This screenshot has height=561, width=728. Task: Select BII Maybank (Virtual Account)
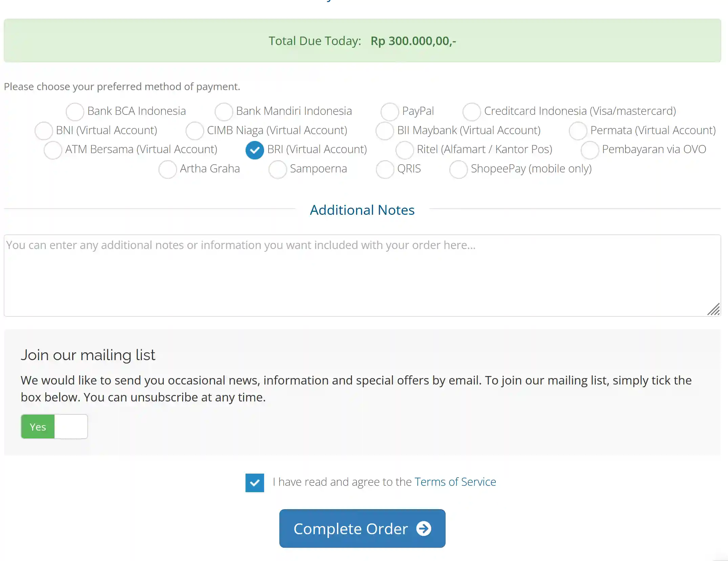pyautogui.click(x=385, y=131)
